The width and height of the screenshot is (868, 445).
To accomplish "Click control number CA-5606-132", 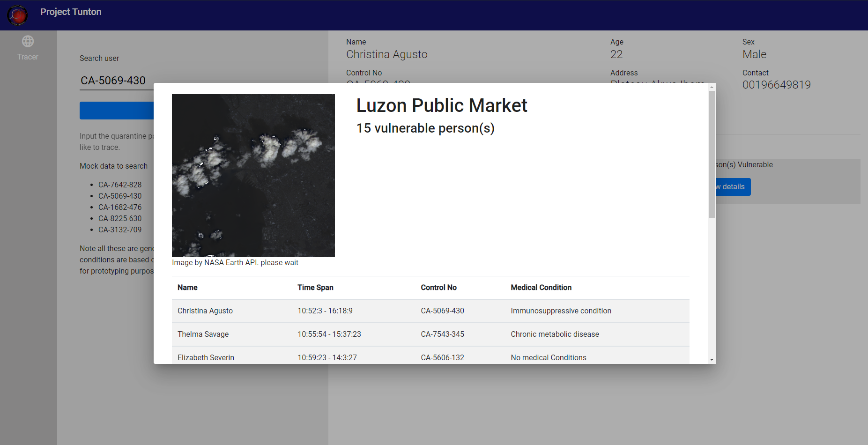I will tap(442, 358).
